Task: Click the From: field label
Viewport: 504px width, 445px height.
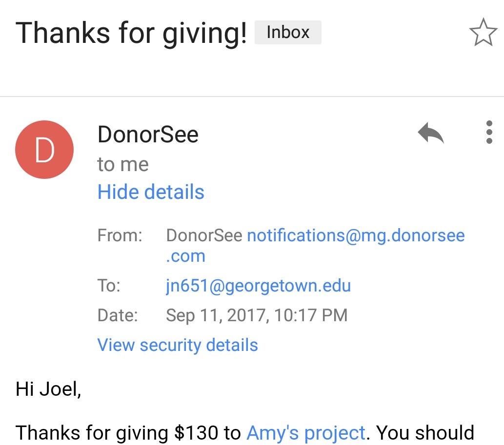Action: click(x=120, y=236)
